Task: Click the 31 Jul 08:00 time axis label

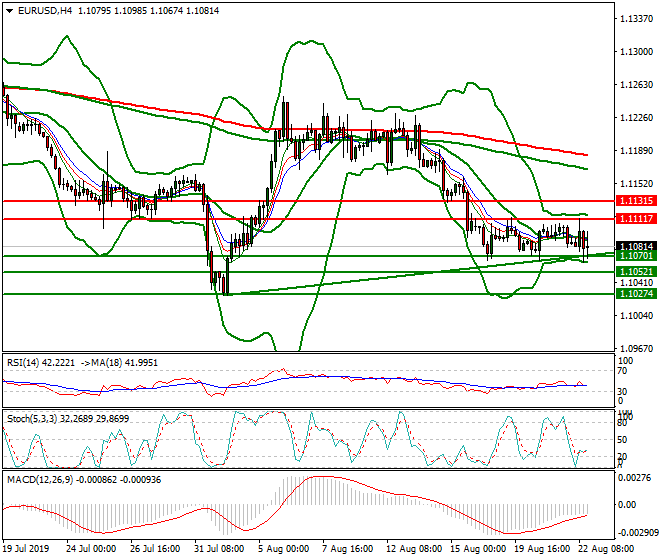Action: tap(219, 549)
